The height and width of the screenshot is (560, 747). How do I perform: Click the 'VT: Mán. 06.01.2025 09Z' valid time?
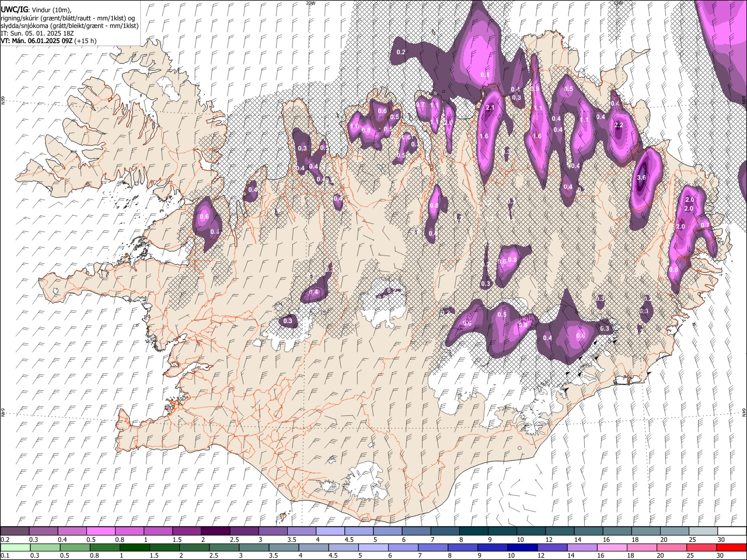point(36,41)
